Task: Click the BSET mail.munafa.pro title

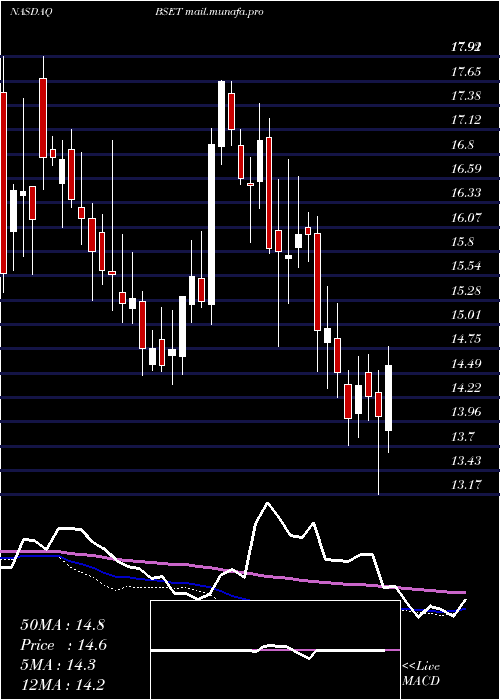Action: (209, 12)
